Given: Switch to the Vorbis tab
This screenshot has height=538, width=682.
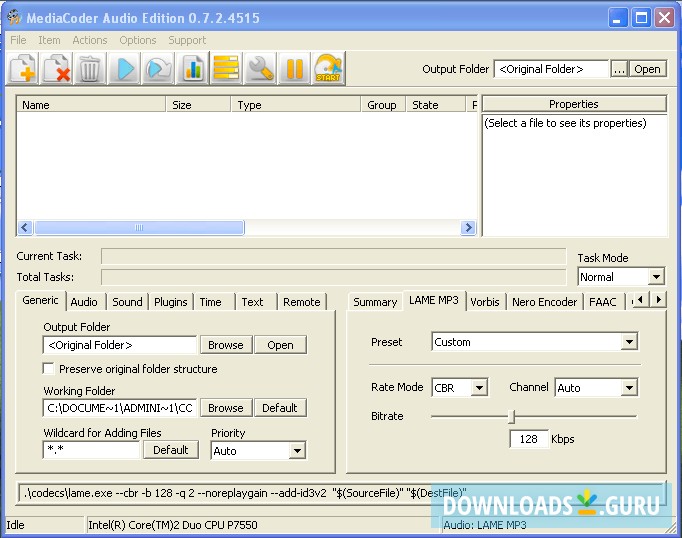Looking at the screenshot, I should point(485,302).
